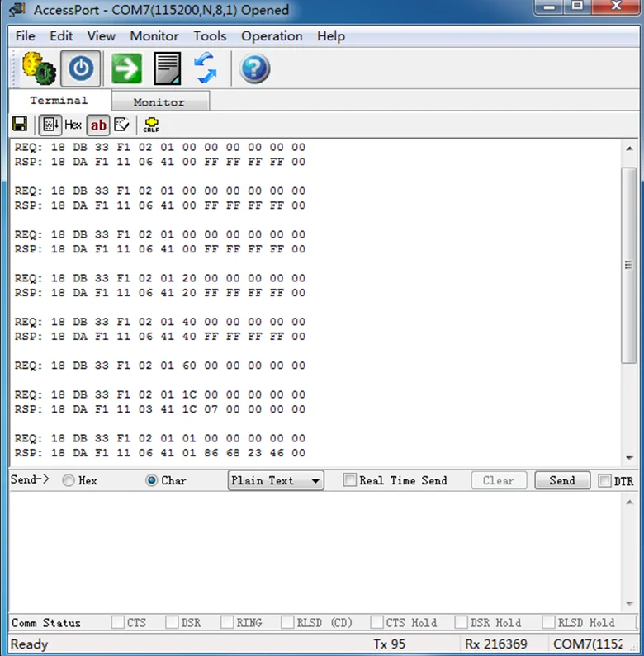
Task: Click the terminal output scrollbar down arrow
Action: (x=629, y=458)
